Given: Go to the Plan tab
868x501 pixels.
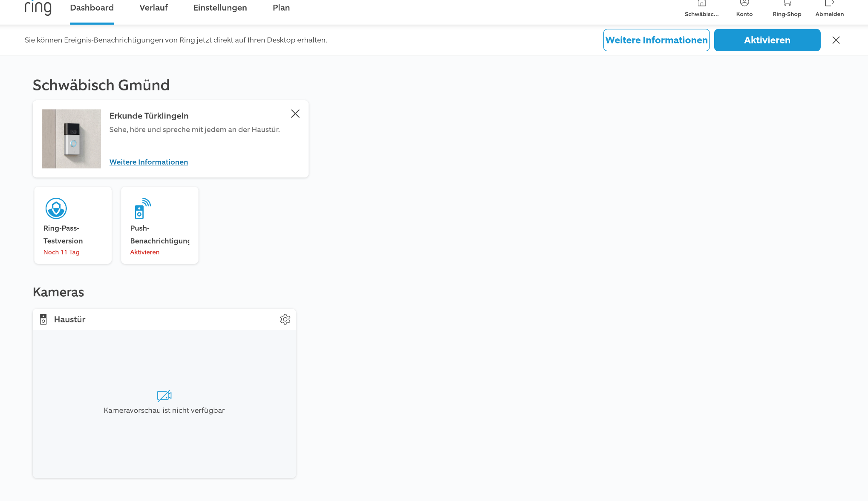Looking at the screenshot, I should tap(281, 8).
